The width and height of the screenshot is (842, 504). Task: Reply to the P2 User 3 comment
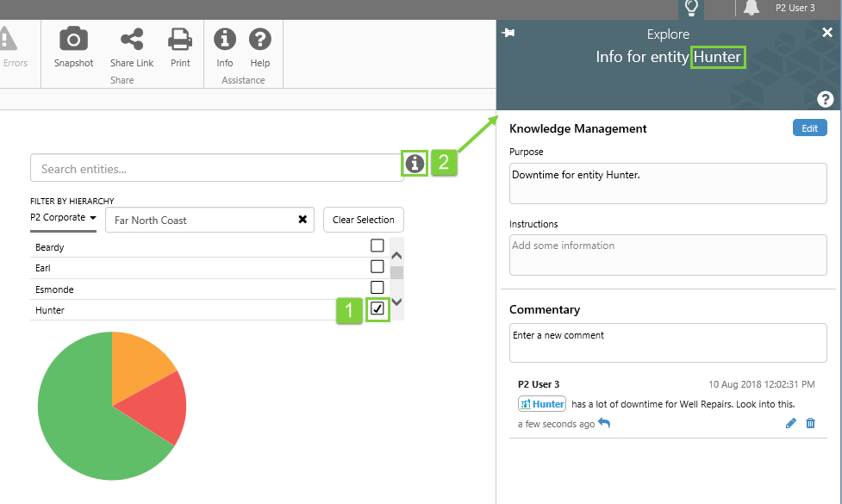pos(604,423)
